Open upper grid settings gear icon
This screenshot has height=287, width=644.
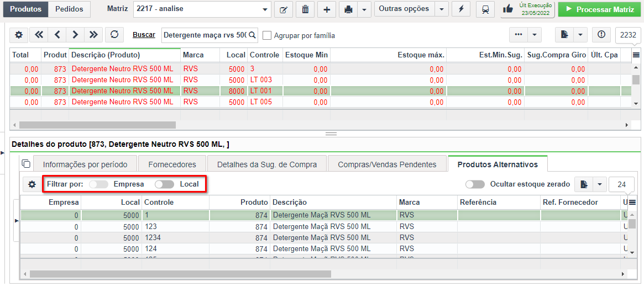(x=19, y=35)
